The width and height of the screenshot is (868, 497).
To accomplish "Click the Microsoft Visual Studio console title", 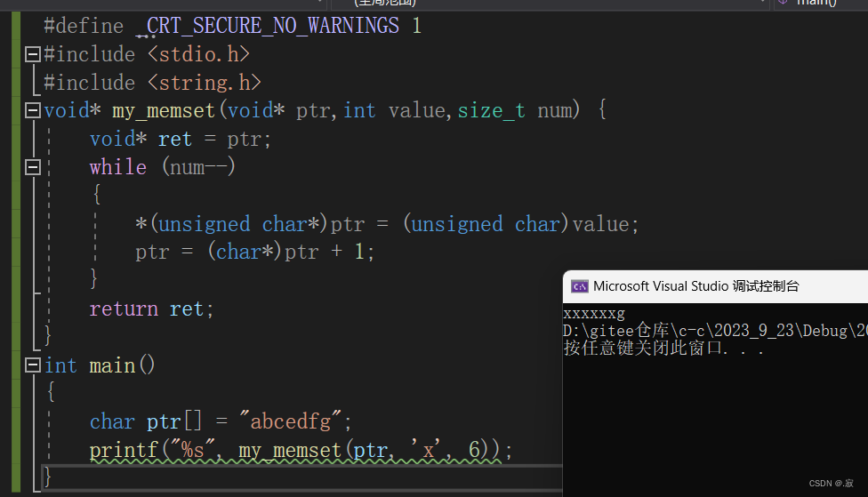I will 695,286.
